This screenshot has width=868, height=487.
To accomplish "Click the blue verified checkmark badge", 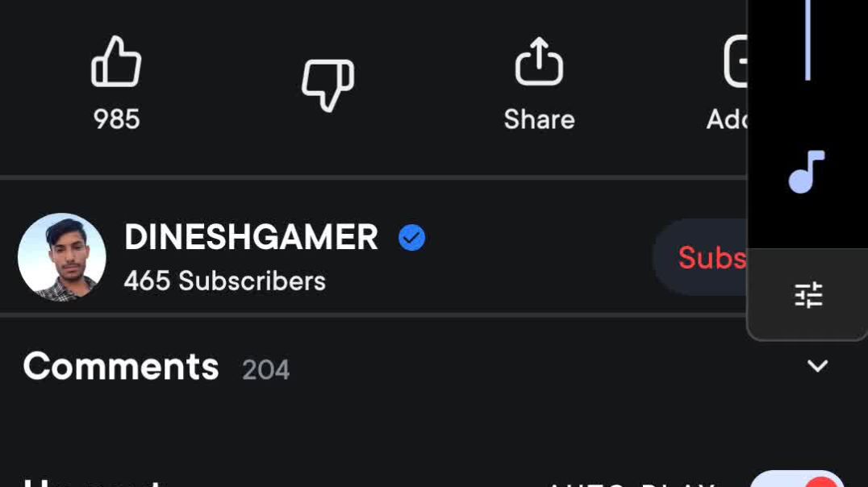I will coord(411,238).
